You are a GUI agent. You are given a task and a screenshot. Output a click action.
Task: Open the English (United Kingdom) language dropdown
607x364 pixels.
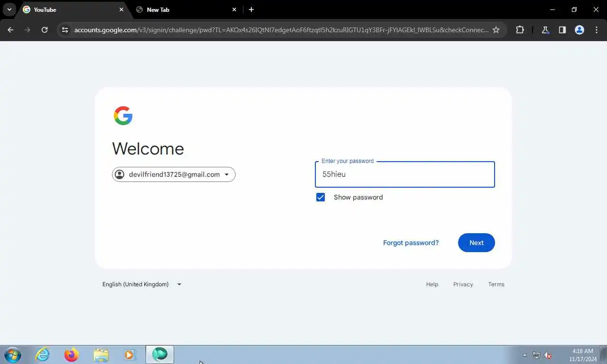(x=142, y=284)
